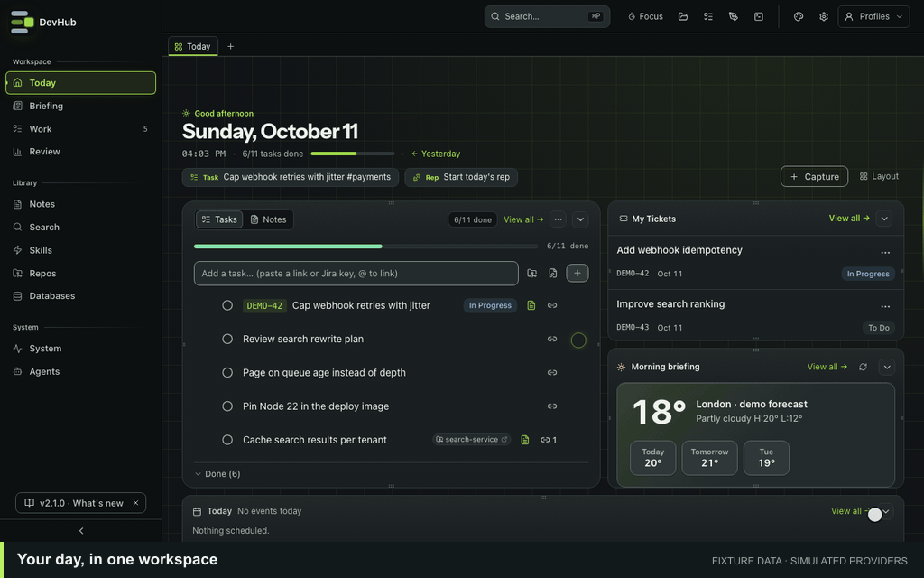Open Repos in the sidebar
The height and width of the screenshot is (578, 924).
pos(80,274)
